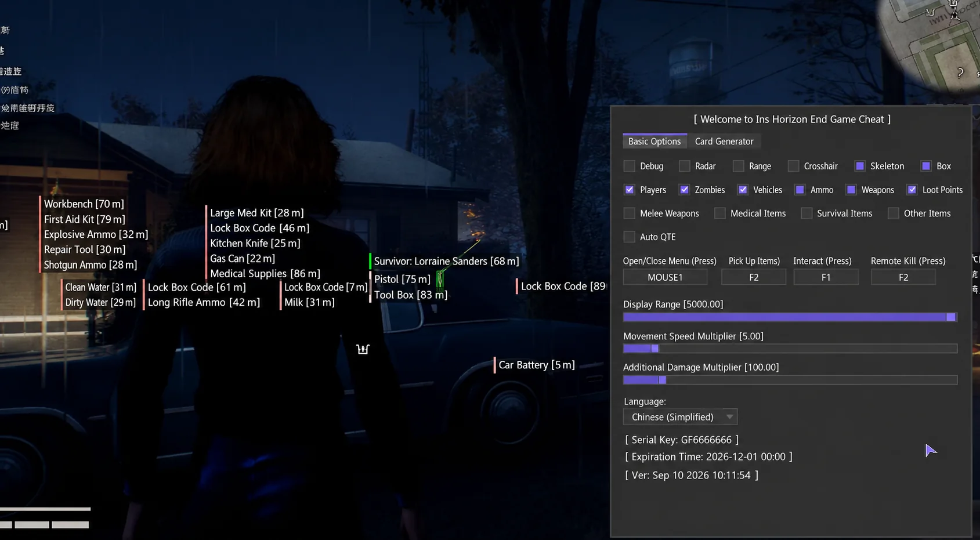Uncheck the Loot Points checkbox

tap(912, 190)
